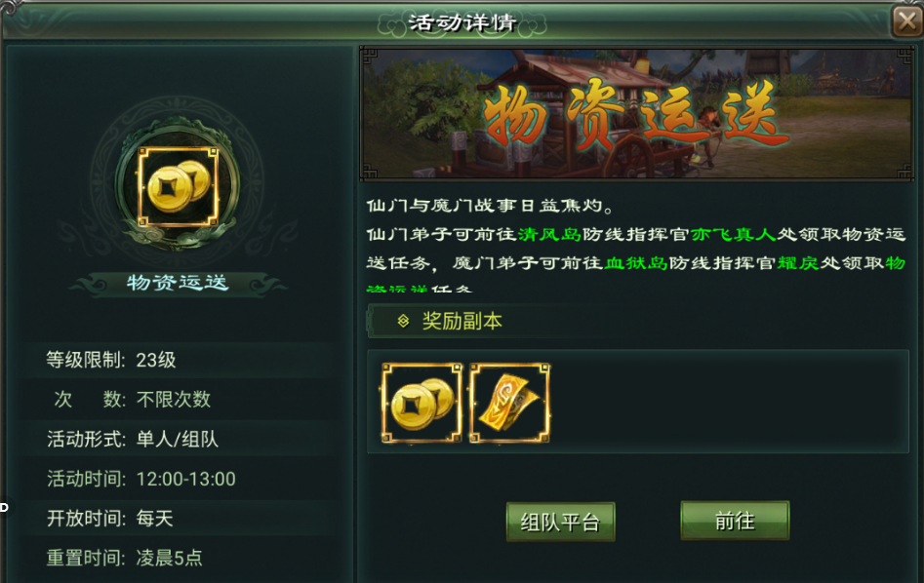Click the 重置时间 凌晨5点 row
The image size is (924, 583).
point(180,558)
